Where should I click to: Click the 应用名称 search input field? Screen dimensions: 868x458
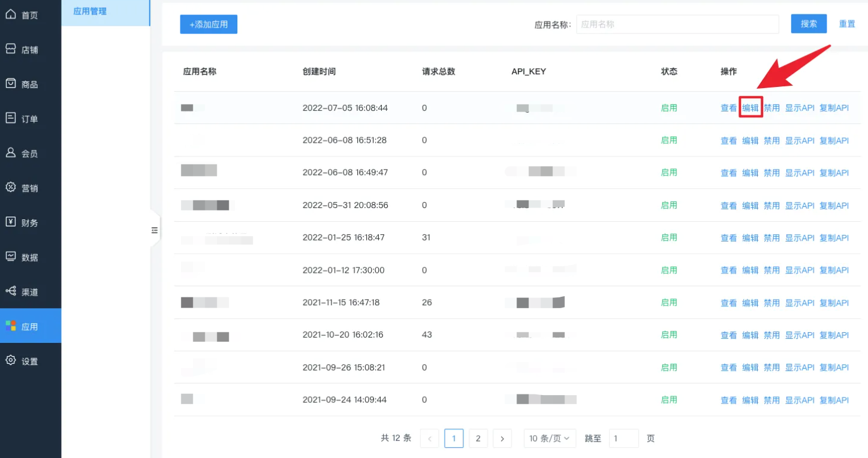tap(677, 24)
